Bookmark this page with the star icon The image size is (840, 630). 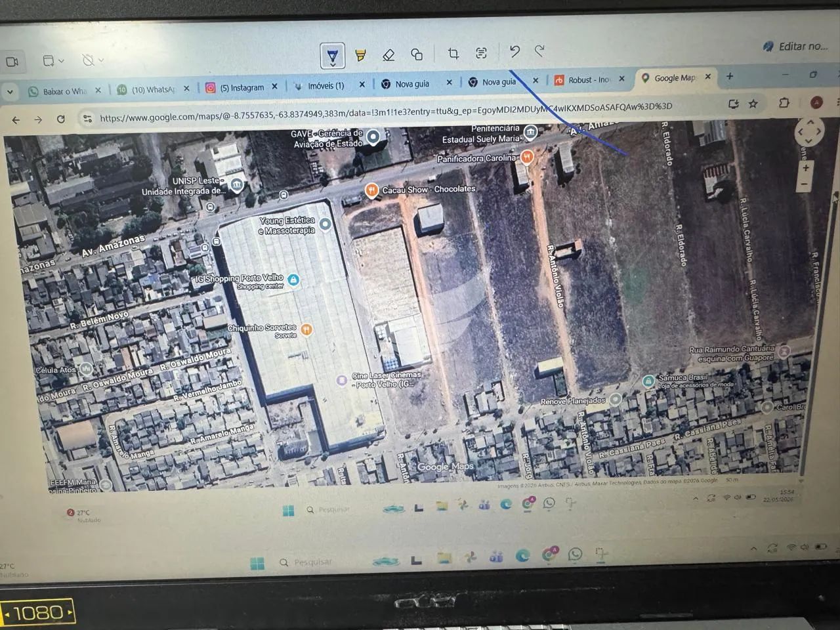[x=753, y=103]
